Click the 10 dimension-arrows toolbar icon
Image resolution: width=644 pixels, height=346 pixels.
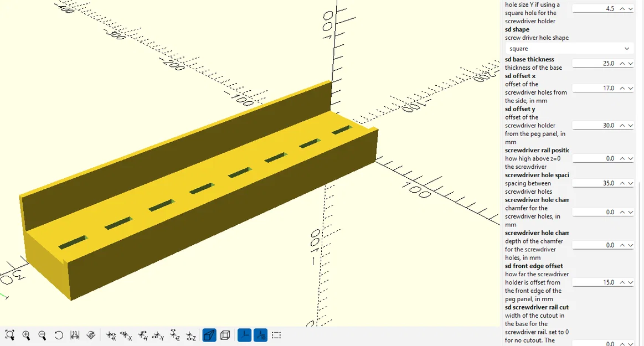pyautogui.click(x=75, y=335)
